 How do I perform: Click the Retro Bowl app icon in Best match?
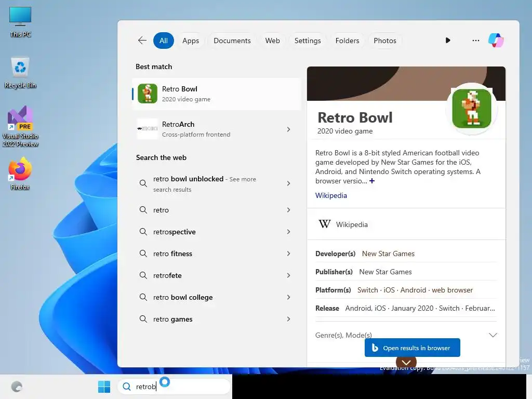(x=147, y=94)
